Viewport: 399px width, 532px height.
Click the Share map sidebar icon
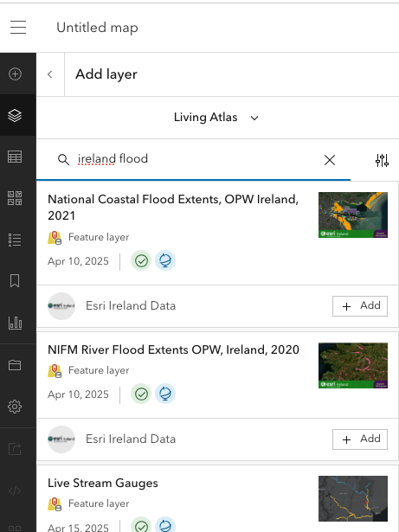tap(15, 449)
